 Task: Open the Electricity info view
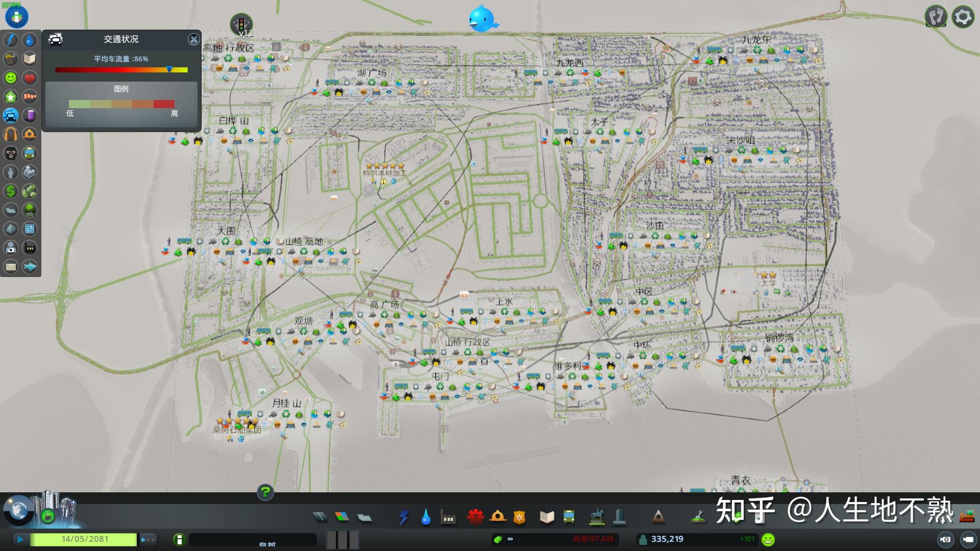coord(11,40)
